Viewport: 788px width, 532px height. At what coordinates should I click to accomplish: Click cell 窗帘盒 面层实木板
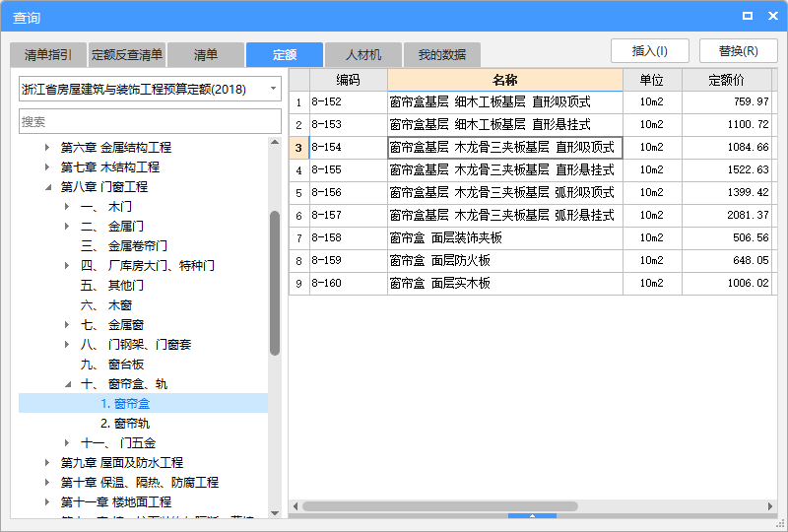pos(505,283)
